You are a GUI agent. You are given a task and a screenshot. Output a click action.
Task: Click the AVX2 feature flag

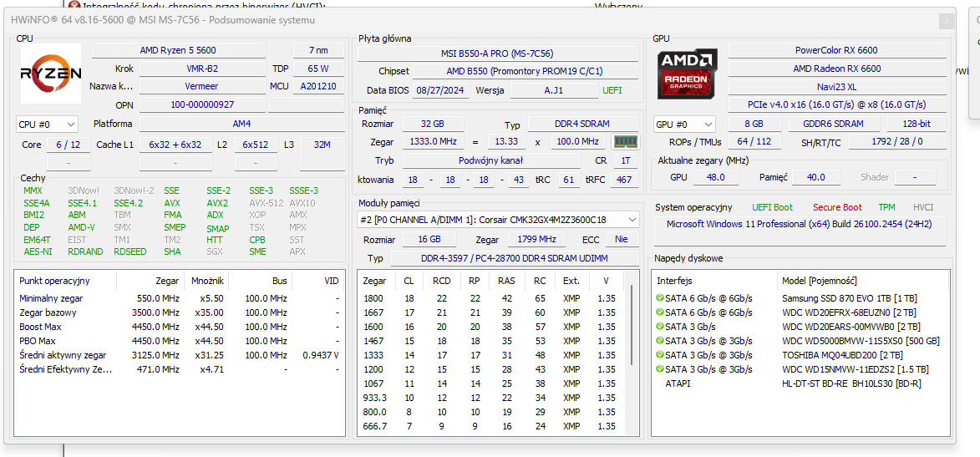(x=217, y=202)
